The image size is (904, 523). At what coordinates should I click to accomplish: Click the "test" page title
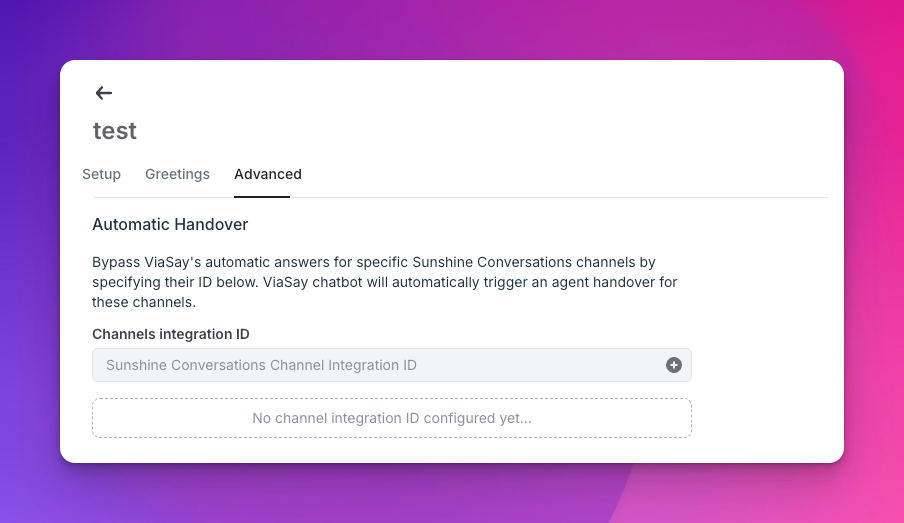pos(115,131)
